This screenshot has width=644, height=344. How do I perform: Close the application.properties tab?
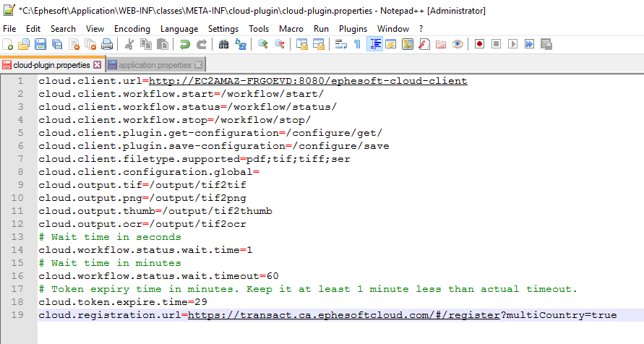coord(198,65)
